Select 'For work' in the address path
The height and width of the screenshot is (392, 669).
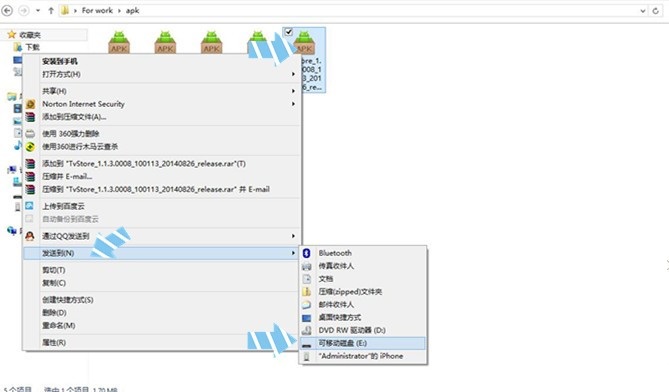point(97,11)
